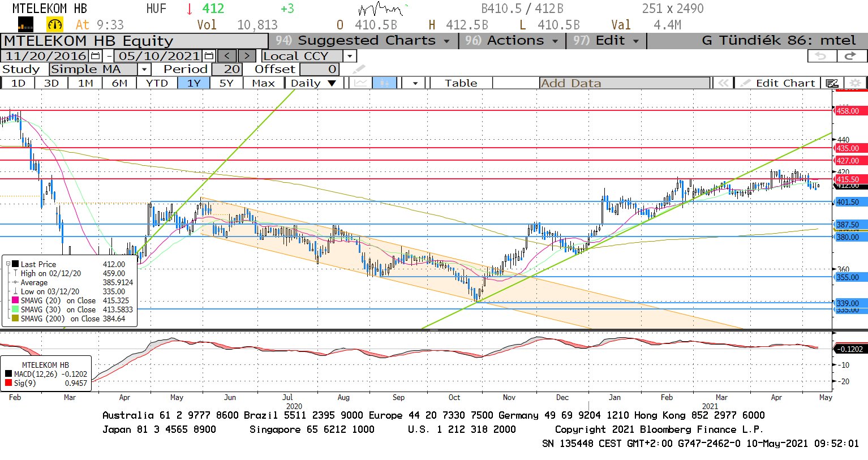Collapse the Last Price legend tree

tap(8, 264)
